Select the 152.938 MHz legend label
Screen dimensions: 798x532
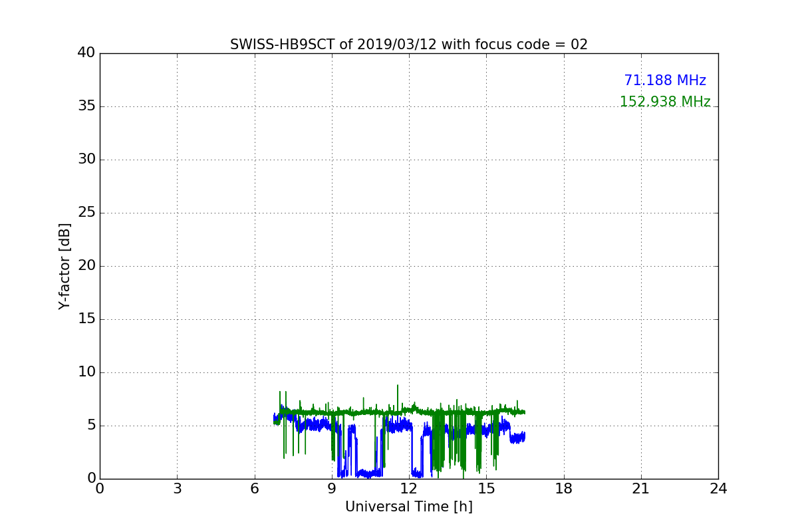coord(665,102)
